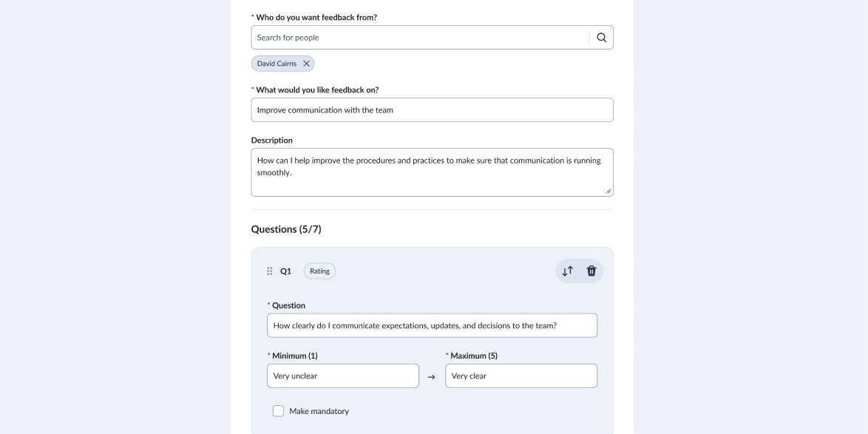The width and height of the screenshot is (868, 434).
Task: Click the Questions (5/7) heading
Action: click(286, 229)
